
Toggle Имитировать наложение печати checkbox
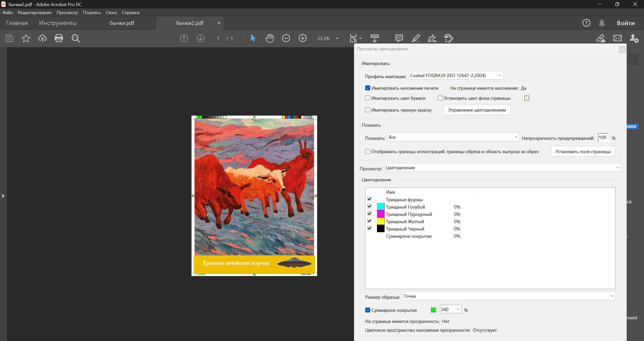coord(368,88)
